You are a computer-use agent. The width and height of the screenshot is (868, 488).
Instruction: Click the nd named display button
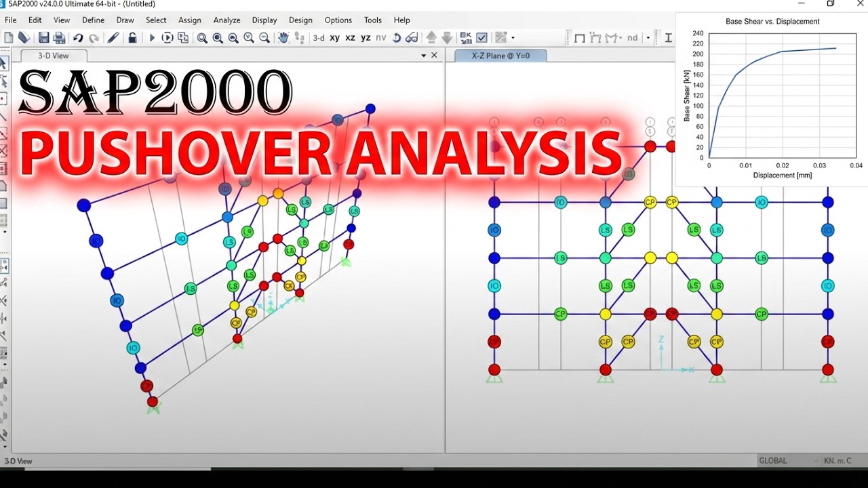click(x=632, y=38)
